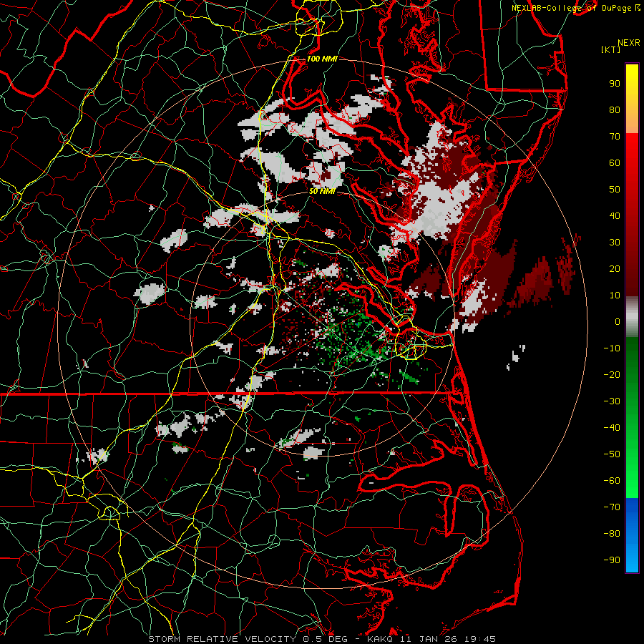Screen dimensions: 644x644
Task: Select the "30" value on the velocity scale
Action: (615, 243)
